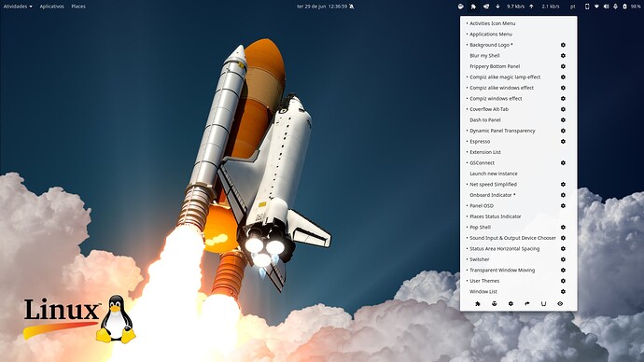Open gear for Net speed Simplified
Viewport: 644px width, 362px height.
pos(563,185)
